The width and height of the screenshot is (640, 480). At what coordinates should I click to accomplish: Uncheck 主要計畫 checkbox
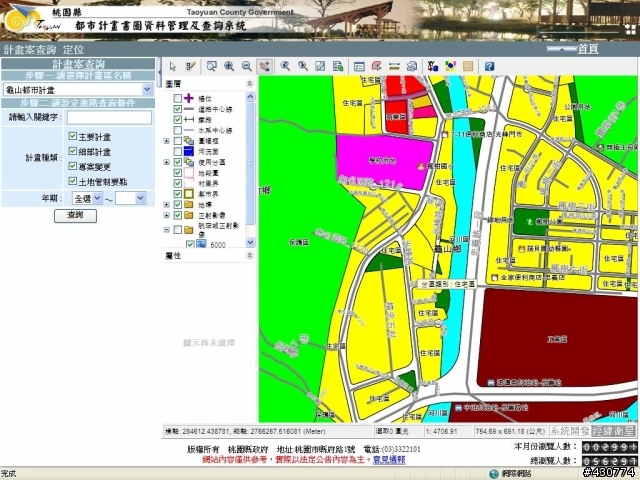(x=73, y=136)
